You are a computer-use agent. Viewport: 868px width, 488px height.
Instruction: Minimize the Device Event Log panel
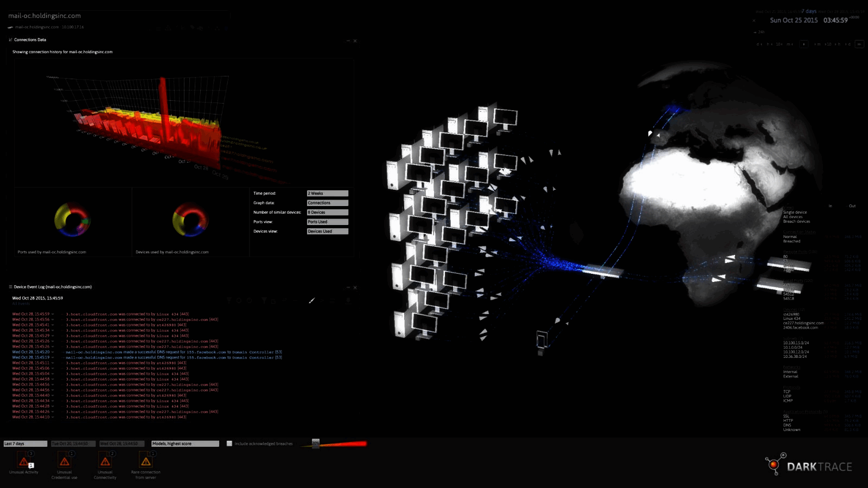tap(348, 287)
